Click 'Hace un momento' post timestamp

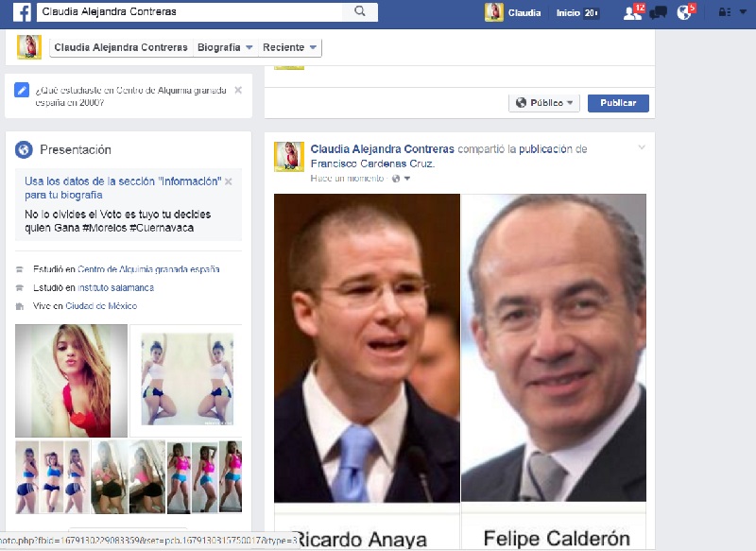347,179
